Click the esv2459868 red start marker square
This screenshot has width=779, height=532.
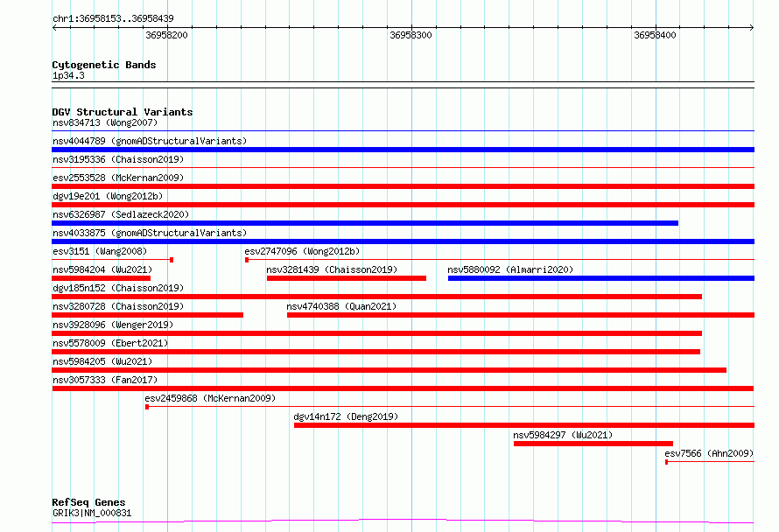(x=147, y=407)
